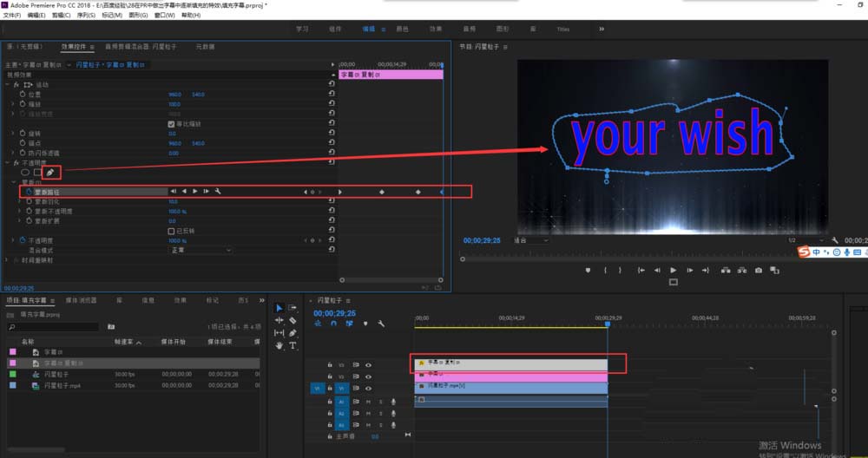Open the 文件(F) menu

[12, 15]
